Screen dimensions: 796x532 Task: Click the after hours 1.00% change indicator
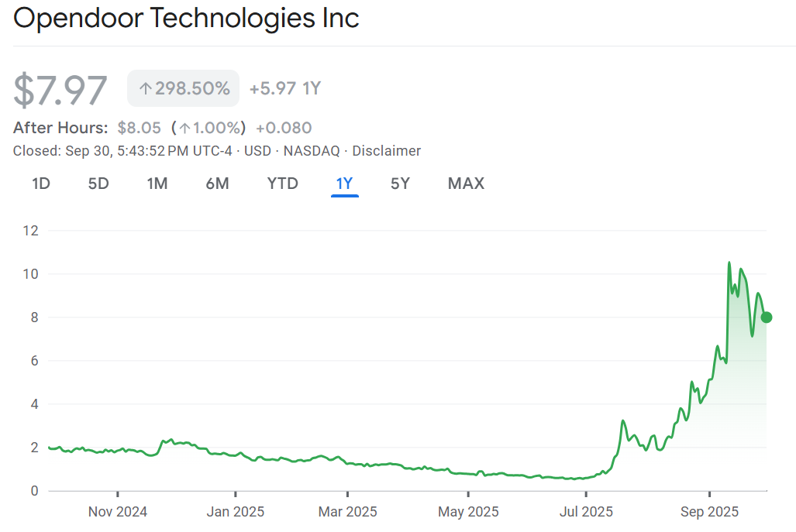tap(208, 128)
